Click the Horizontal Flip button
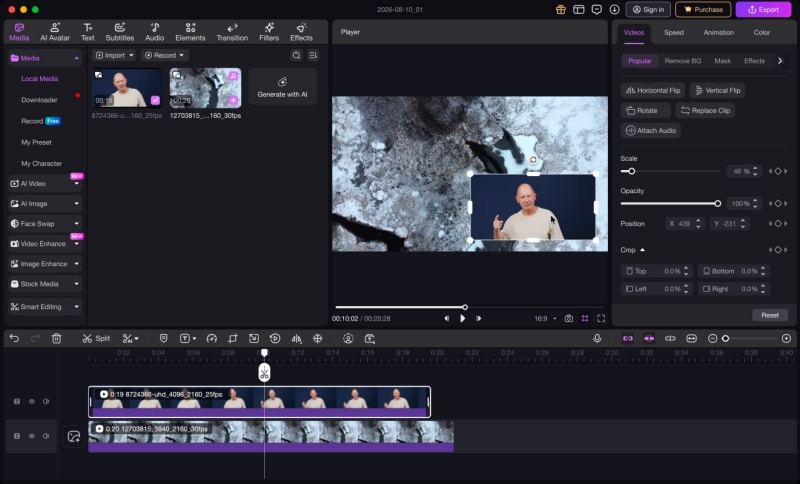 [x=653, y=90]
